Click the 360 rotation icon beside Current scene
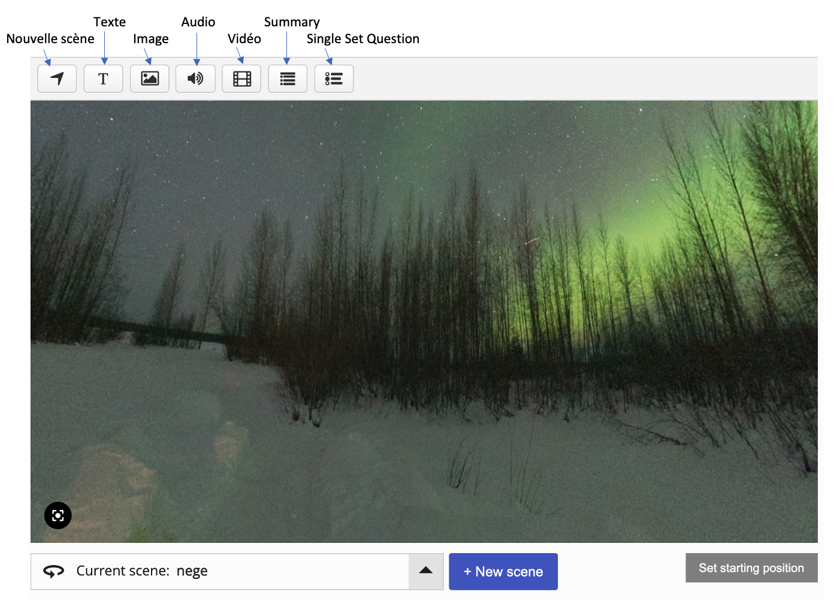This screenshot has height=616, width=840. tap(53, 572)
